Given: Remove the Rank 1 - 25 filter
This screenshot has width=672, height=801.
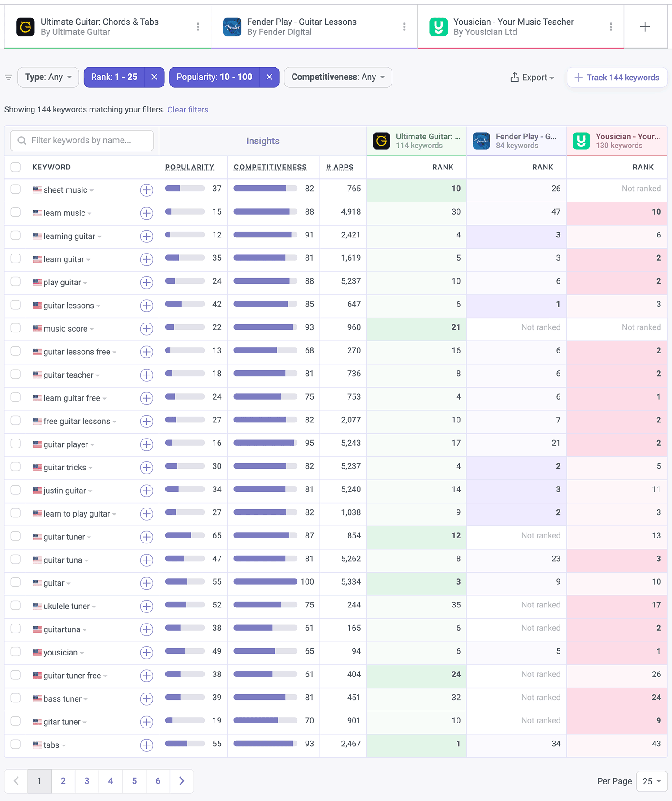Looking at the screenshot, I should point(155,77).
